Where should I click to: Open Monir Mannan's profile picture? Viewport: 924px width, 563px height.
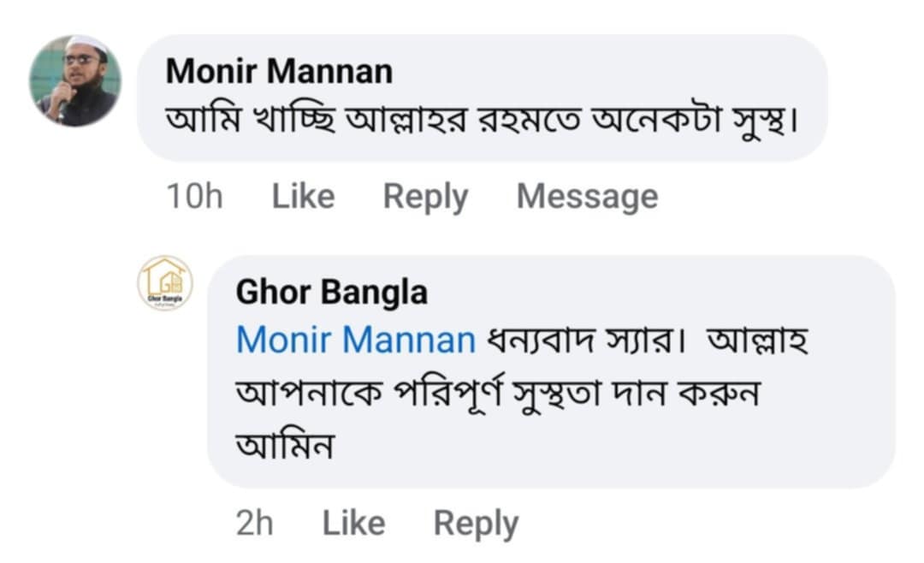point(75,81)
